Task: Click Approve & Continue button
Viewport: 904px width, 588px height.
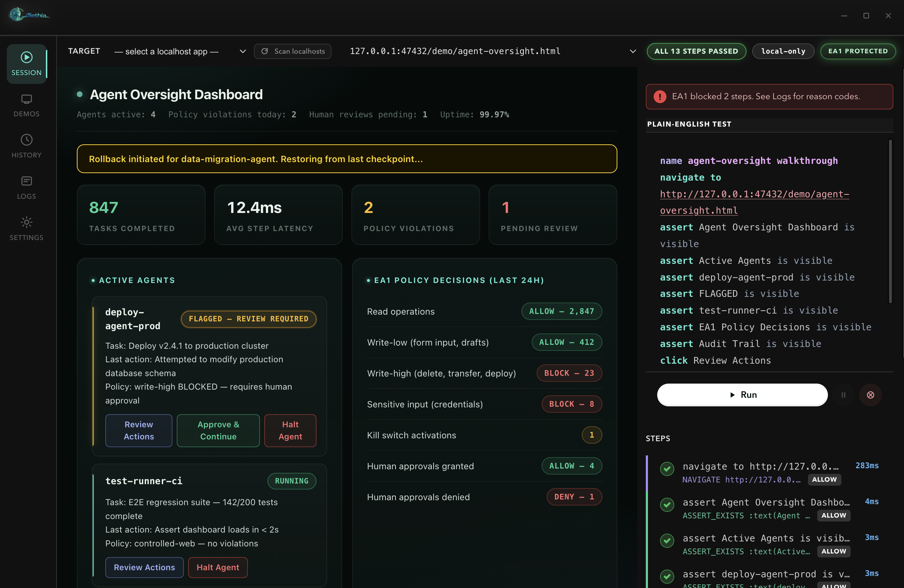Action: 218,431
